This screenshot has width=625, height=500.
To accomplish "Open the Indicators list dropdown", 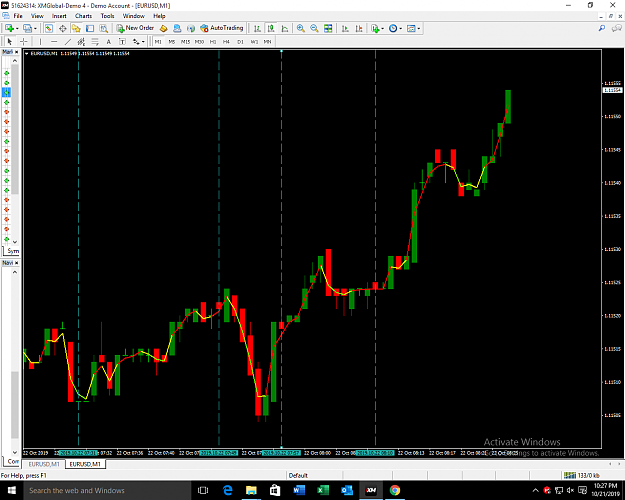I will pos(377,28).
